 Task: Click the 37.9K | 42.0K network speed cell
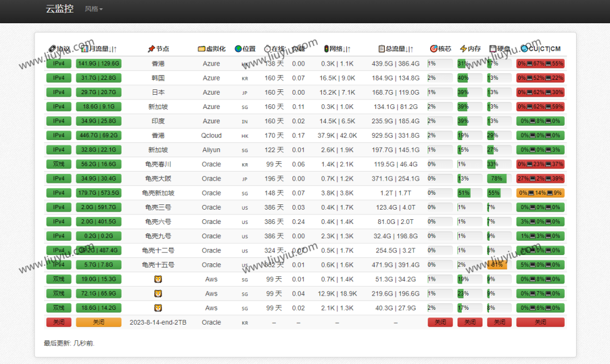[337, 135]
